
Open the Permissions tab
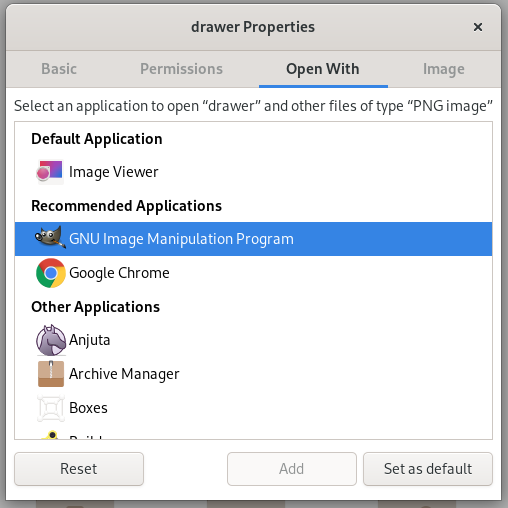181,69
